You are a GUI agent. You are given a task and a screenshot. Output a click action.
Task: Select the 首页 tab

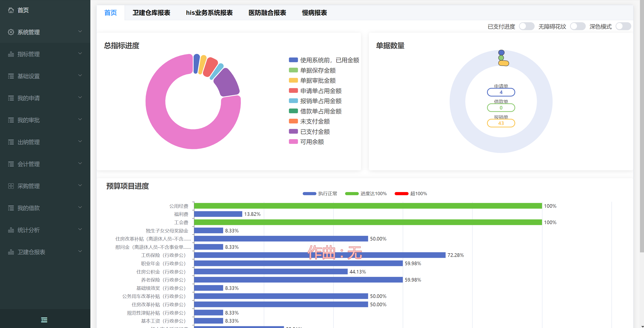pos(111,13)
